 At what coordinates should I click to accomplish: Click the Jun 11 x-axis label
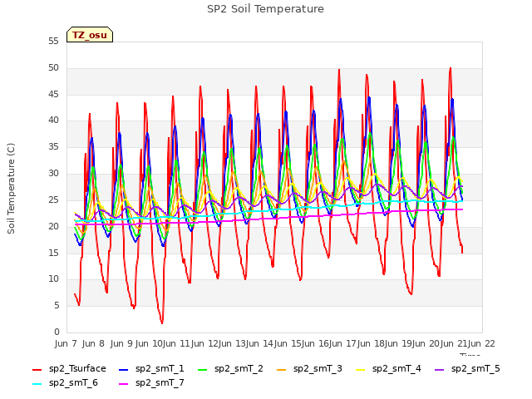(177, 343)
